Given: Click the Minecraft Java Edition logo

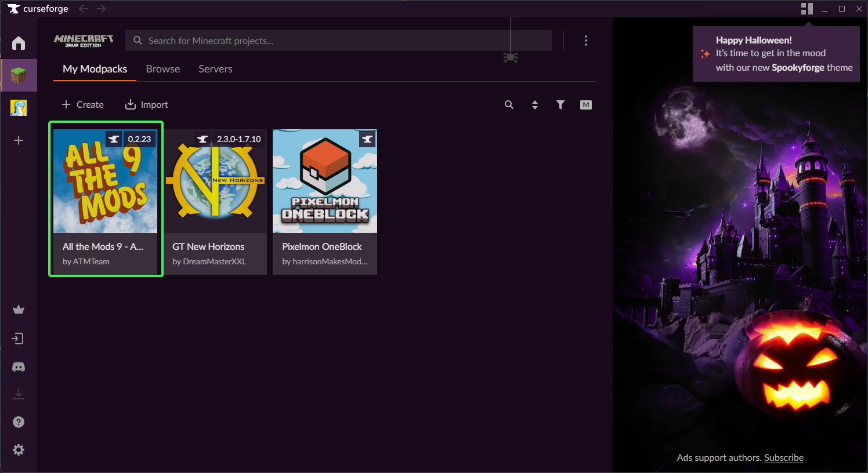Looking at the screenshot, I should [84, 41].
